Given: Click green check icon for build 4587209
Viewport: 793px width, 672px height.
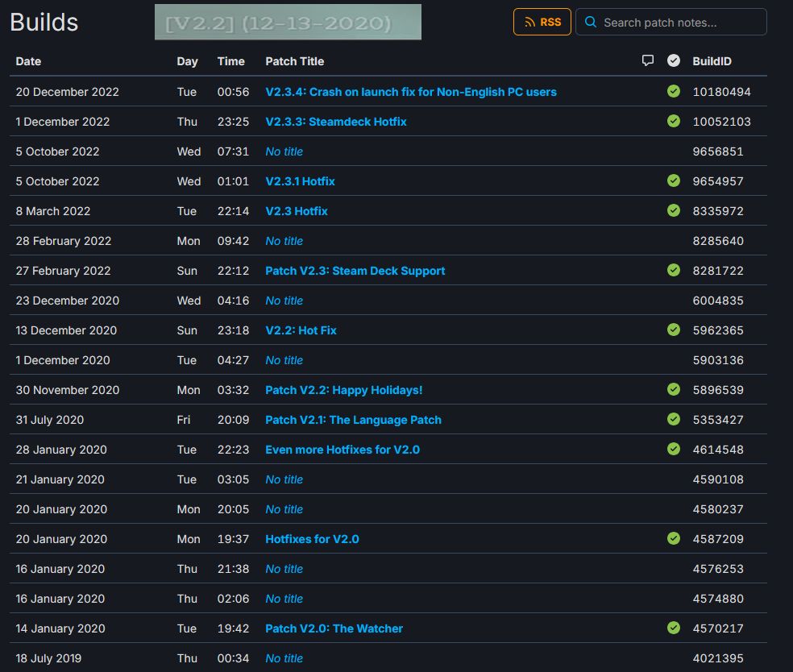Looking at the screenshot, I should coord(673,539).
